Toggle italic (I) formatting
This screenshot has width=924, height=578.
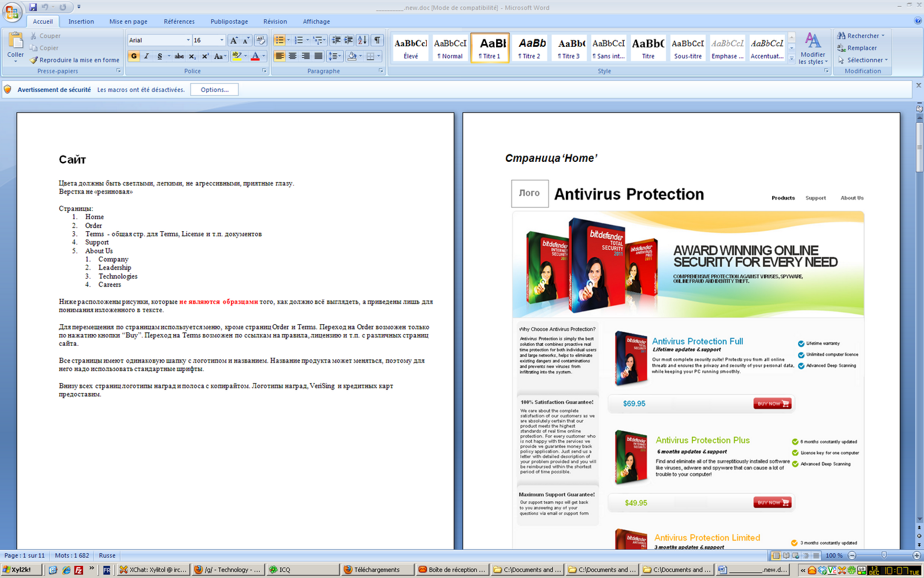pos(147,56)
